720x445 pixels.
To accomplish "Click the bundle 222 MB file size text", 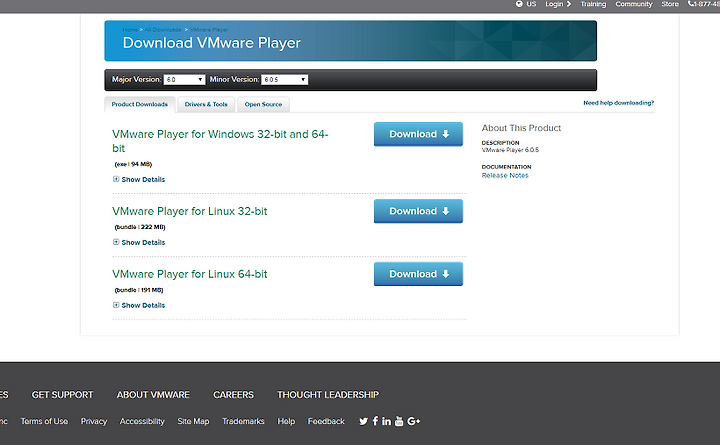I will 140,227.
